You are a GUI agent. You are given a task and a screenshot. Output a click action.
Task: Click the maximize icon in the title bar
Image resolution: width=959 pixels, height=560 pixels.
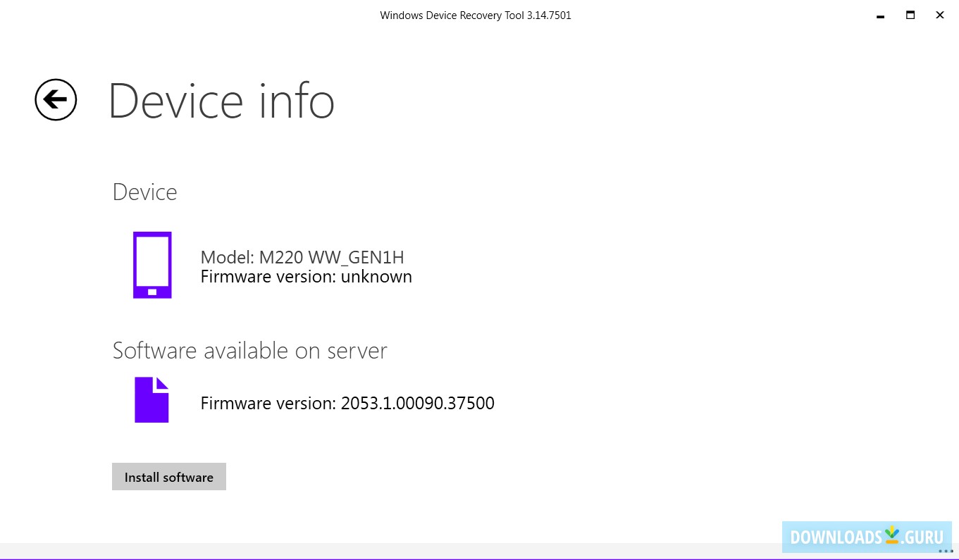tap(910, 15)
